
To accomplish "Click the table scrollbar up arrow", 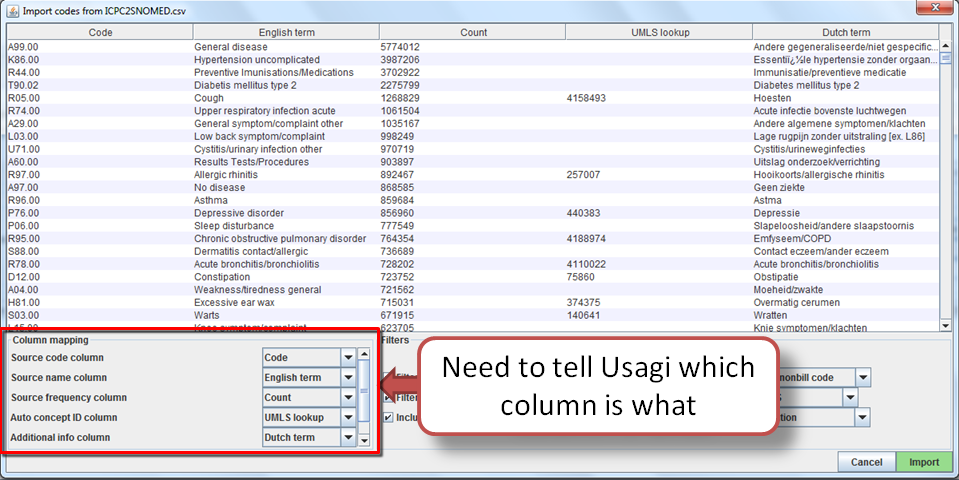I will [x=945, y=45].
